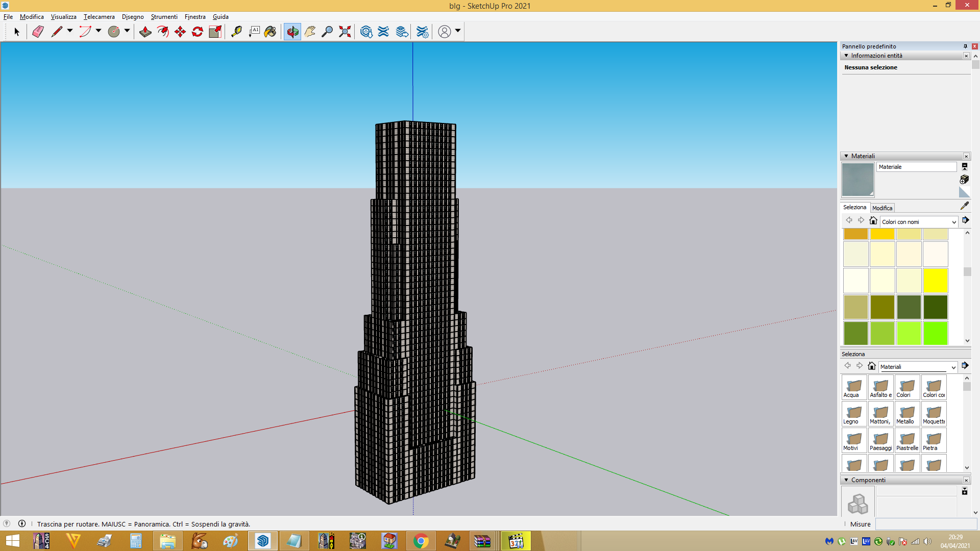Collapse the Materiali panel
The image size is (980, 551).
(x=846, y=156)
